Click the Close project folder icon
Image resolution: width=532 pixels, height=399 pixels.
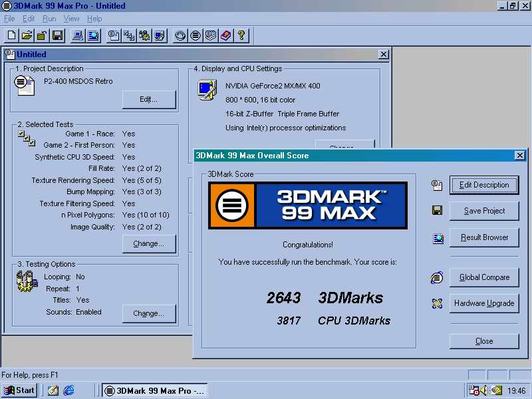coord(42,35)
